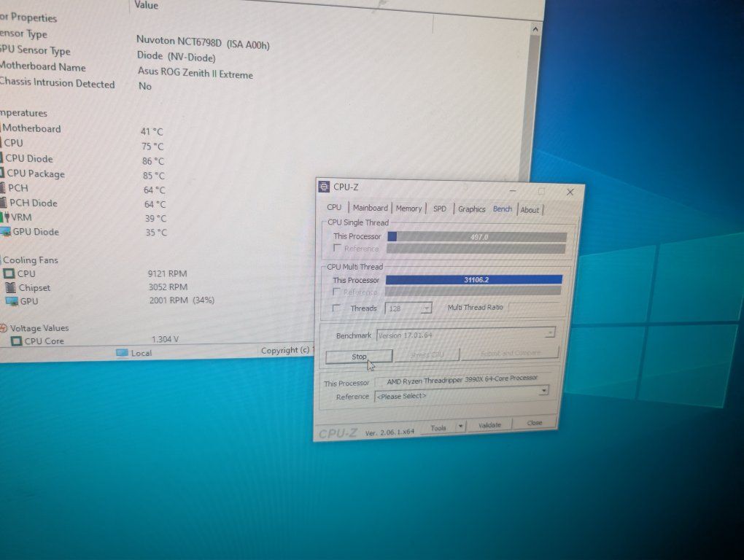Image resolution: width=744 pixels, height=560 pixels.
Task: Click the CPU Core voltage icon
Action: coord(16,341)
